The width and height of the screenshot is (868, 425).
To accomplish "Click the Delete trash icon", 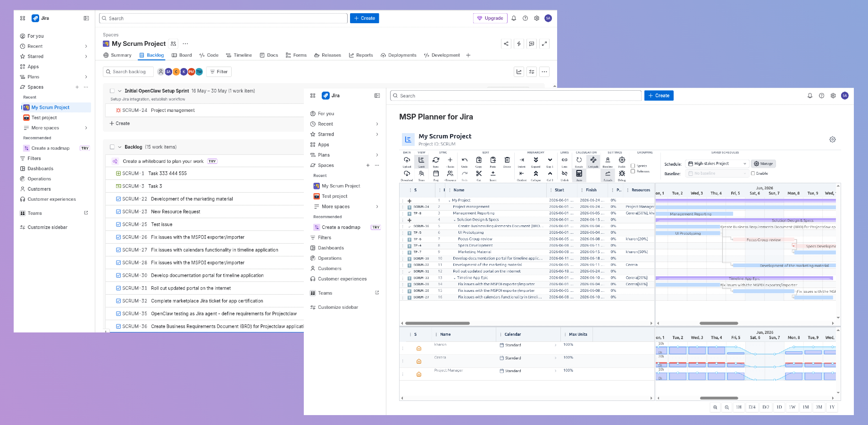I will point(507,160).
